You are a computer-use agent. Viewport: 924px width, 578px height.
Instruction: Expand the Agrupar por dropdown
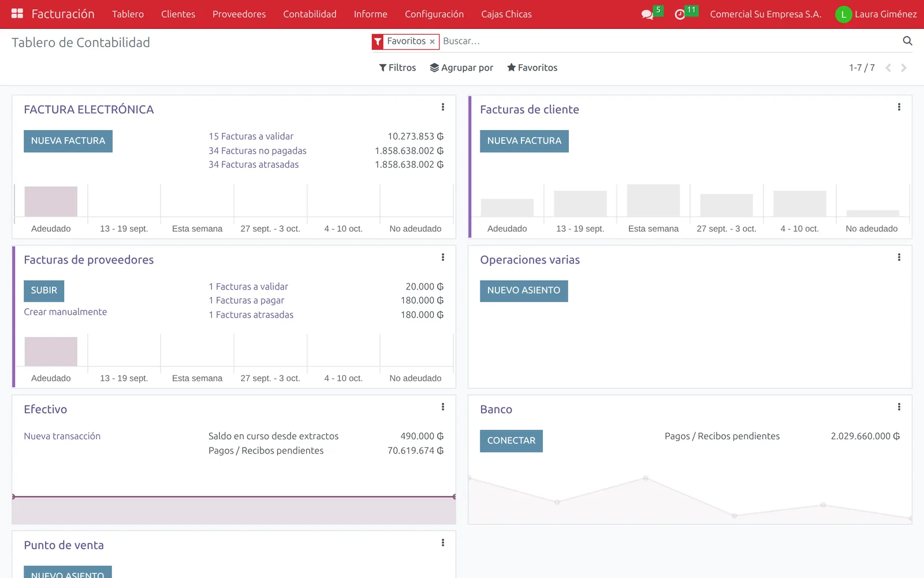tap(461, 68)
